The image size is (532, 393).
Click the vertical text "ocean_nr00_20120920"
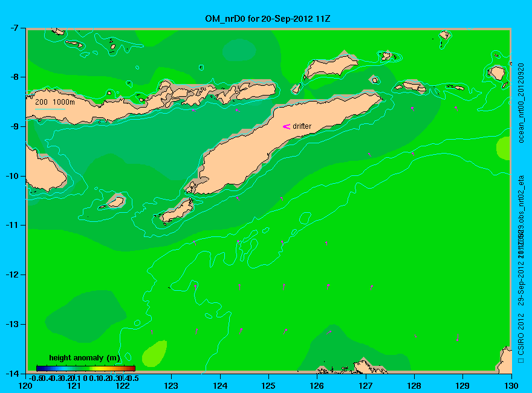pos(522,103)
